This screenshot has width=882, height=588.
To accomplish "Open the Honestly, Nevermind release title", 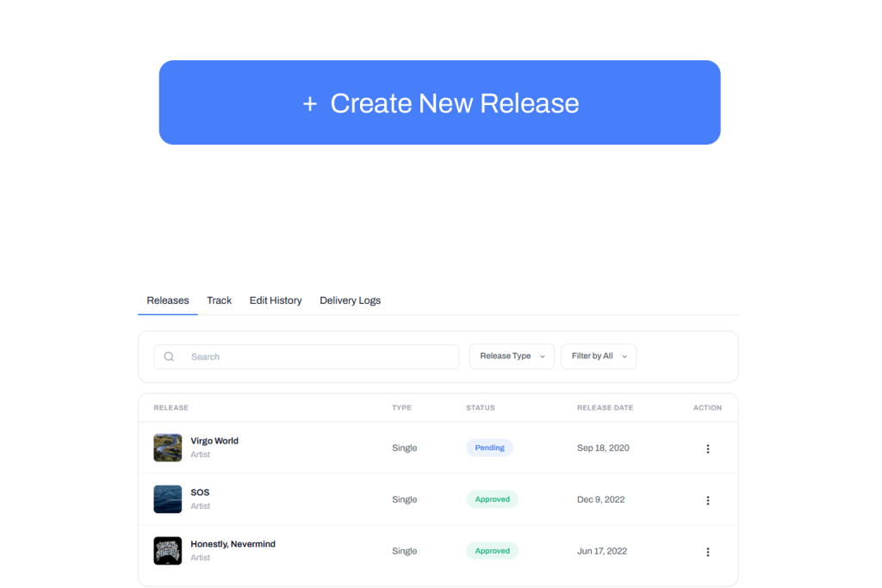I will point(233,544).
